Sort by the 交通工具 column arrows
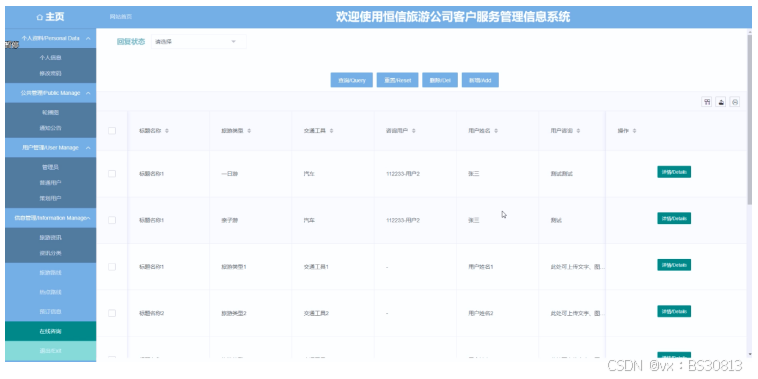Screen dimensions: 758x379 (332, 131)
